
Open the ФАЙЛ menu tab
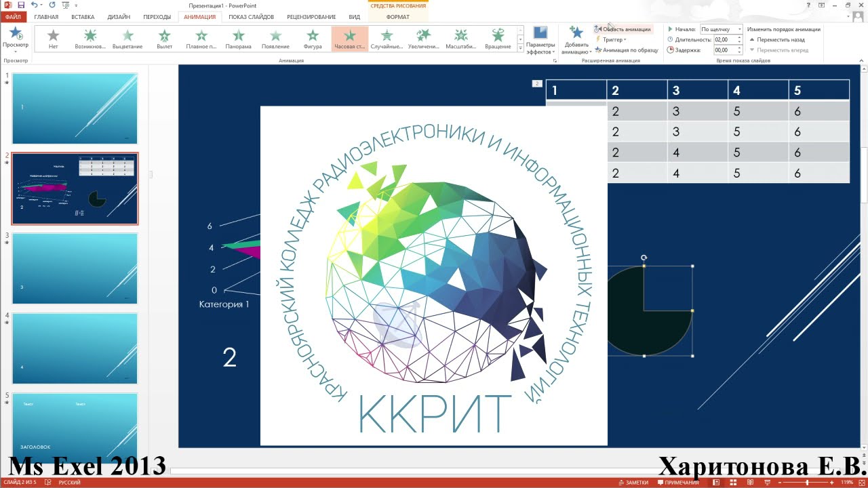pyautogui.click(x=13, y=17)
